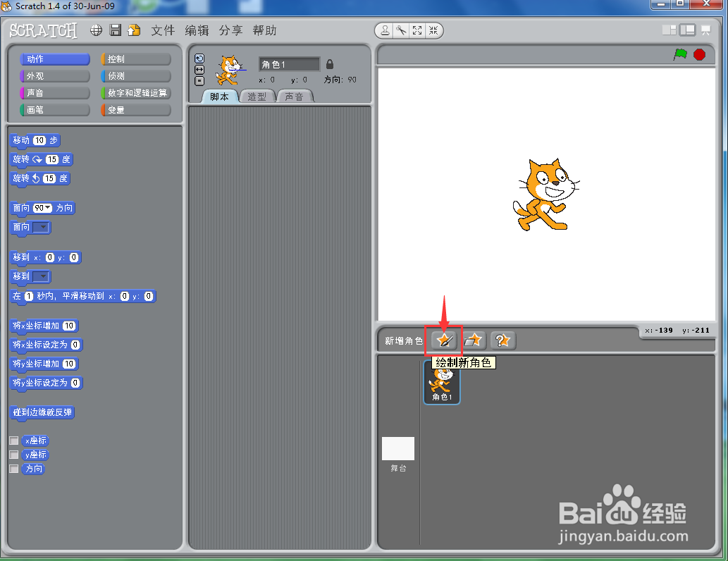
Task: Toggle the sprite drag lock icon
Action: pos(330,64)
